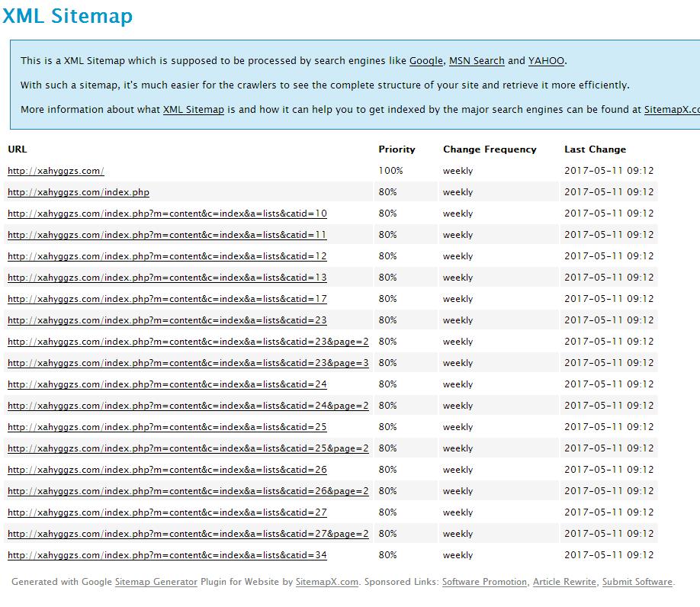Click the Sitemap Generator footer link
700x607 pixels.
[x=156, y=582]
